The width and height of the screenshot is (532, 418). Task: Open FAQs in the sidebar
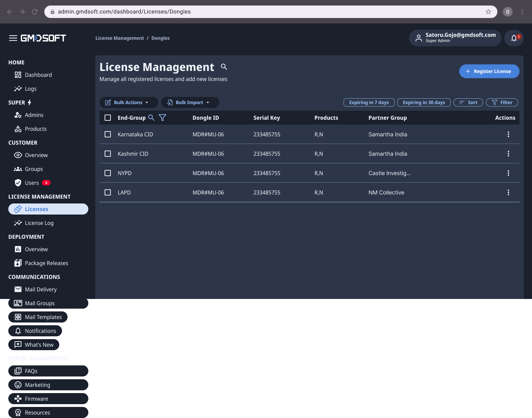point(48,371)
